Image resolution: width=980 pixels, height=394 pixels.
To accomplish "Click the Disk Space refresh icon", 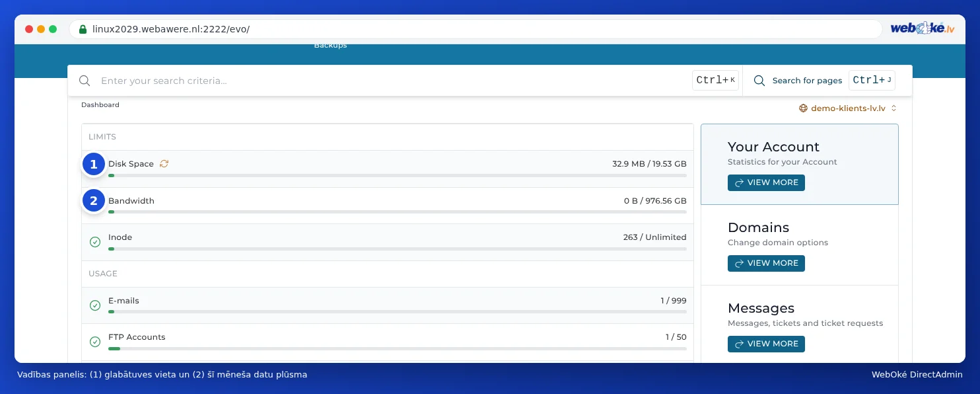I will (x=164, y=164).
